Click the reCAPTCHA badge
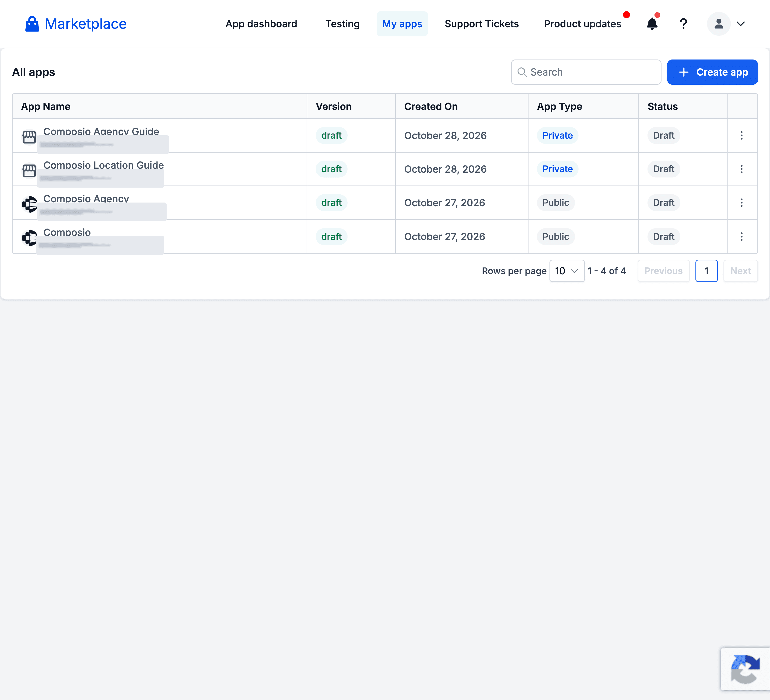Screen dimensions: 770x700 pos(745,669)
